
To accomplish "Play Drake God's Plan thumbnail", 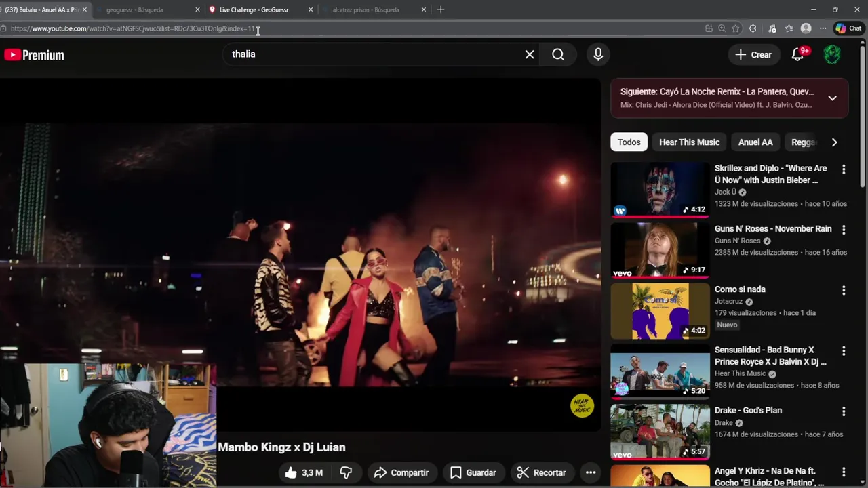I will click(660, 431).
